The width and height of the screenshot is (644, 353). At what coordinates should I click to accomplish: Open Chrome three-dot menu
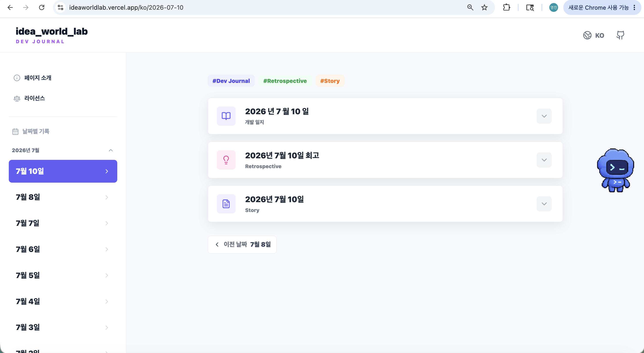click(635, 7)
